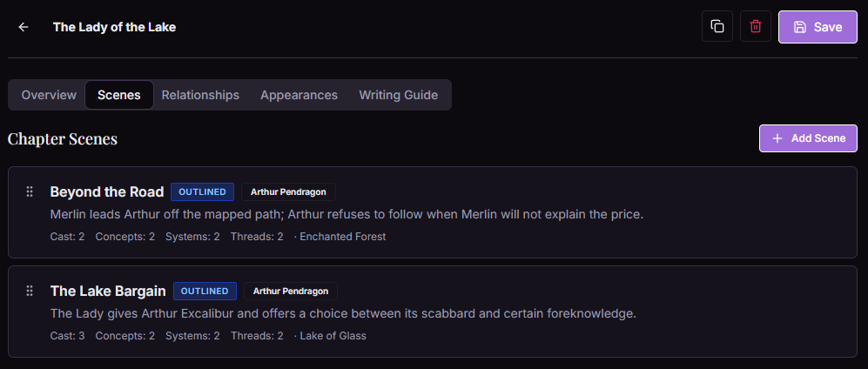
Task: Duplicate chapter with the copy icon
Action: point(717,27)
